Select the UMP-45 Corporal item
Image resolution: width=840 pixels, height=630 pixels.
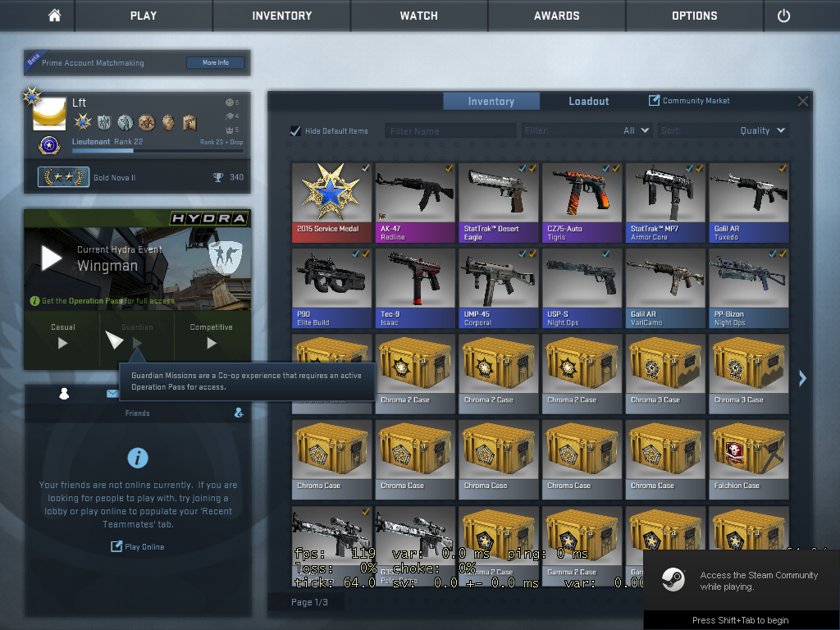[499, 288]
